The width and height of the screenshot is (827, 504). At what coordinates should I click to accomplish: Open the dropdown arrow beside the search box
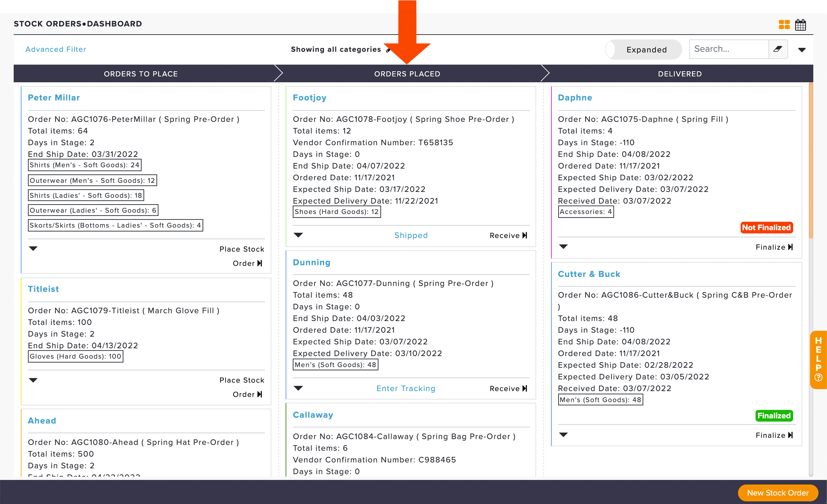pos(802,50)
